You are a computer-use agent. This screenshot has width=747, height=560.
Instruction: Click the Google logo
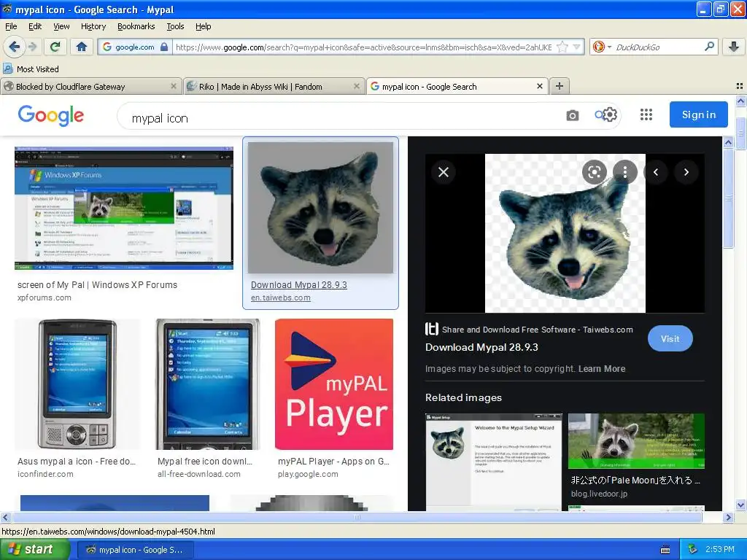pyautogui.click(x=51, y=116)
